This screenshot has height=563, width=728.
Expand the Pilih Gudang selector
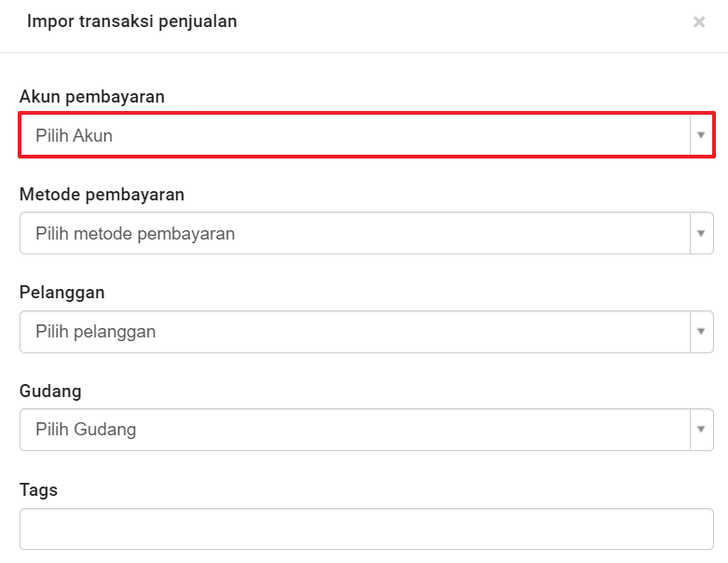[x=354, y=430]
